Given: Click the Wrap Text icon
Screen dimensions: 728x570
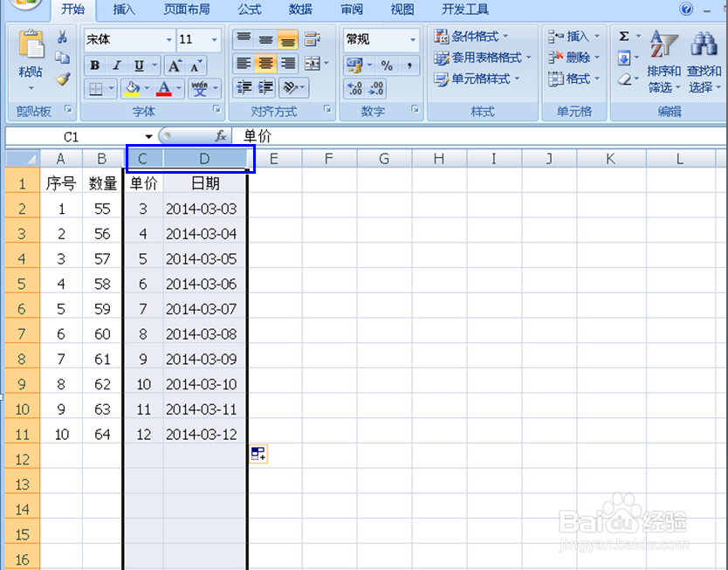Looking at the screenshot, I should tap(312, 39).
